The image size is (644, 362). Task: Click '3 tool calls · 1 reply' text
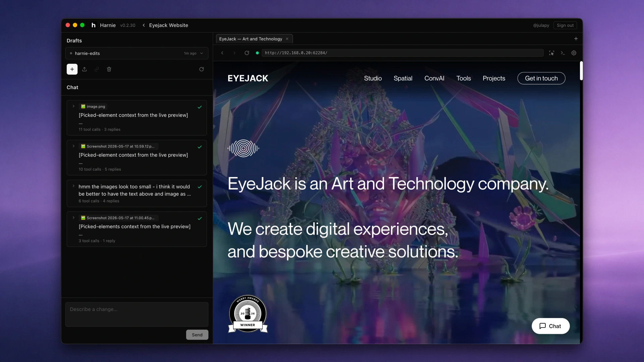(x=97, y=241)
